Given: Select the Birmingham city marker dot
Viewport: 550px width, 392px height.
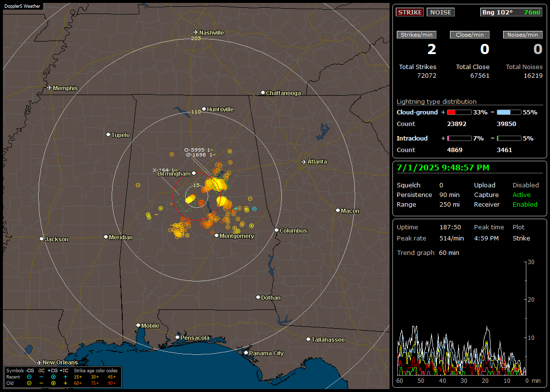Looking at the screenshot, I should [194, 173].
